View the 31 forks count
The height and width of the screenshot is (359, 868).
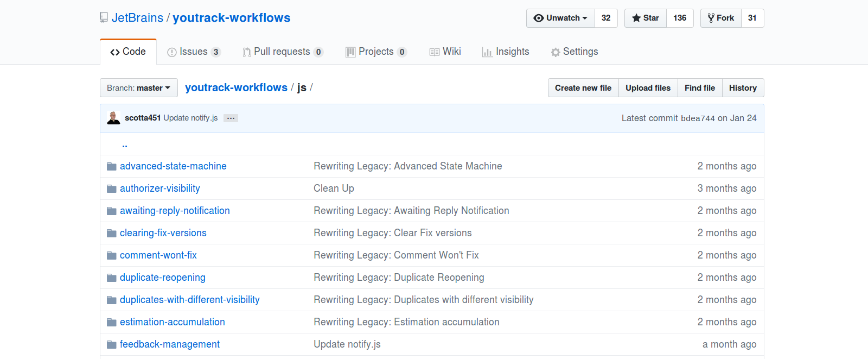(x=752, y=18)
